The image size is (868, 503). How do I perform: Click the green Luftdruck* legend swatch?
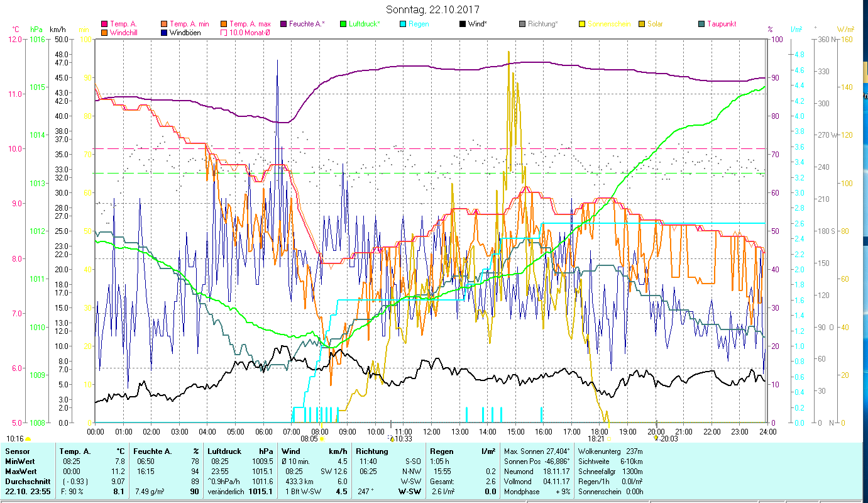(344, 24)
